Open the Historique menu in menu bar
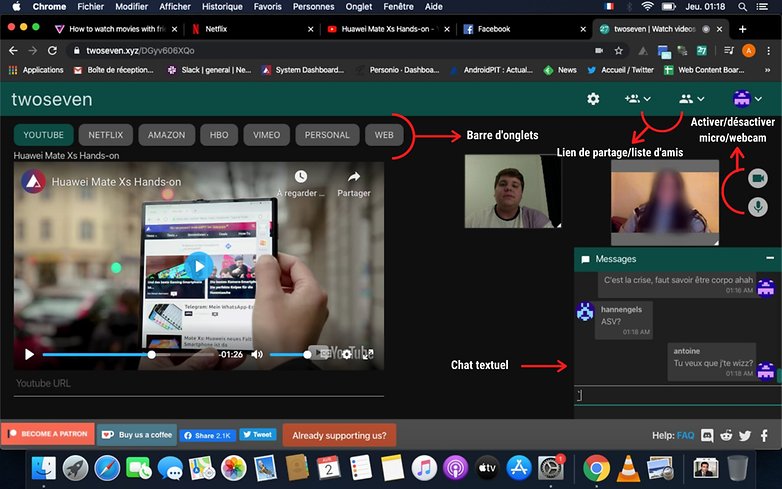The width and height of the screenshot is (782, 489). click(222, 6)
